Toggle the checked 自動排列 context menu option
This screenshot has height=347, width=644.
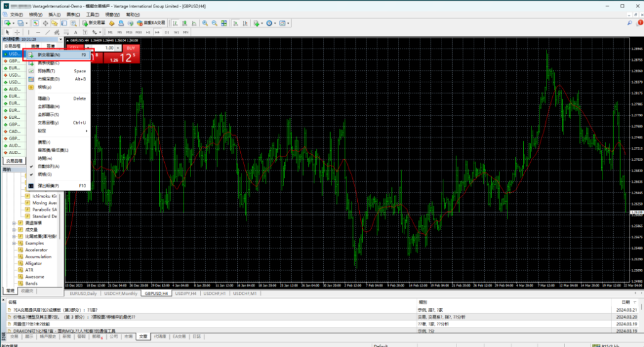coord(48,166)
